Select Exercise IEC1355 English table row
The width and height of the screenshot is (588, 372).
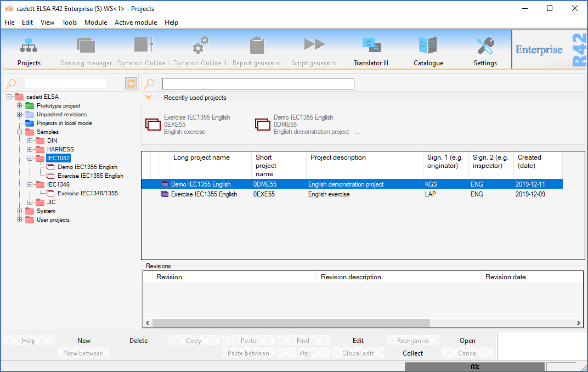pyautogui.click(x=352, y=194)
